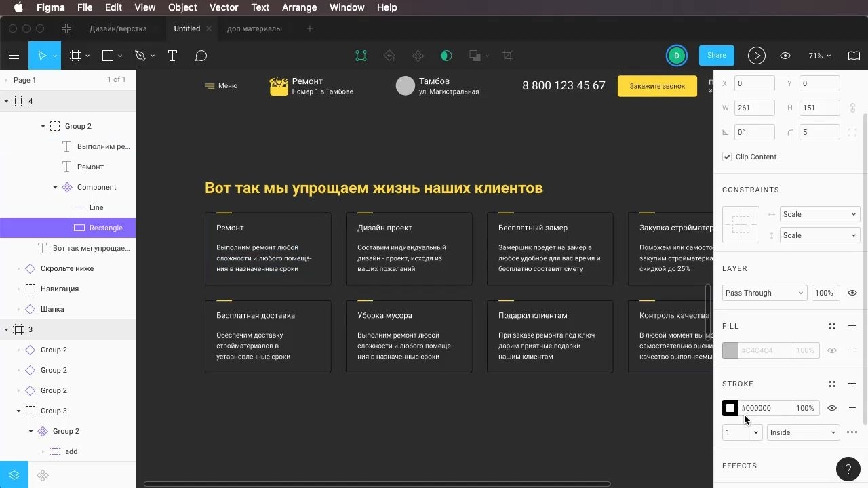The image size is (868, 488).
Task: Show the hidden fill eye icon
Action: [832, 350]
